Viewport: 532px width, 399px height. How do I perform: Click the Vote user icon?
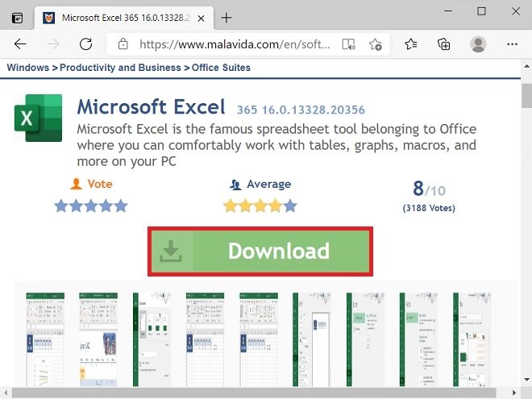point(77,184)
